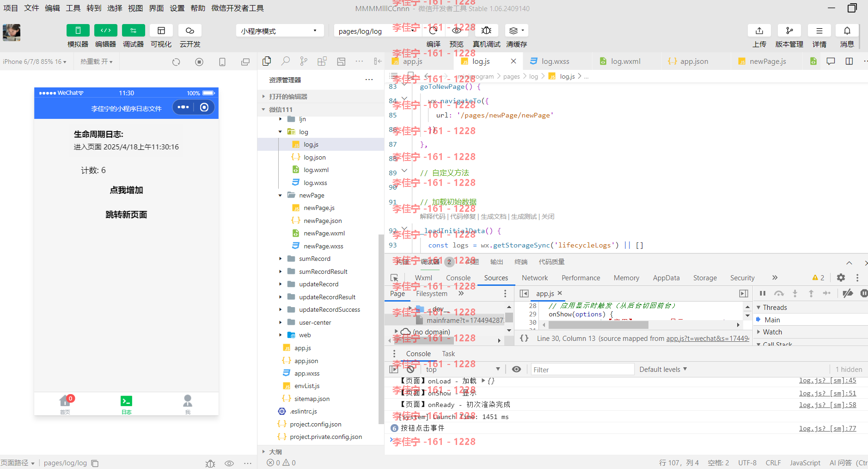
Task: Open the Default levels dropdown
Action: (x=663, y=369)
